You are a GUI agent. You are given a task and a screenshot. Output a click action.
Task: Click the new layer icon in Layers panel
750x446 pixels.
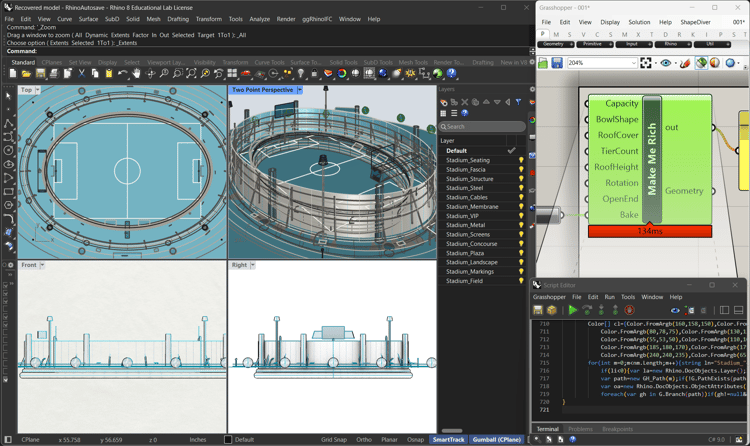tap(444, 102)
